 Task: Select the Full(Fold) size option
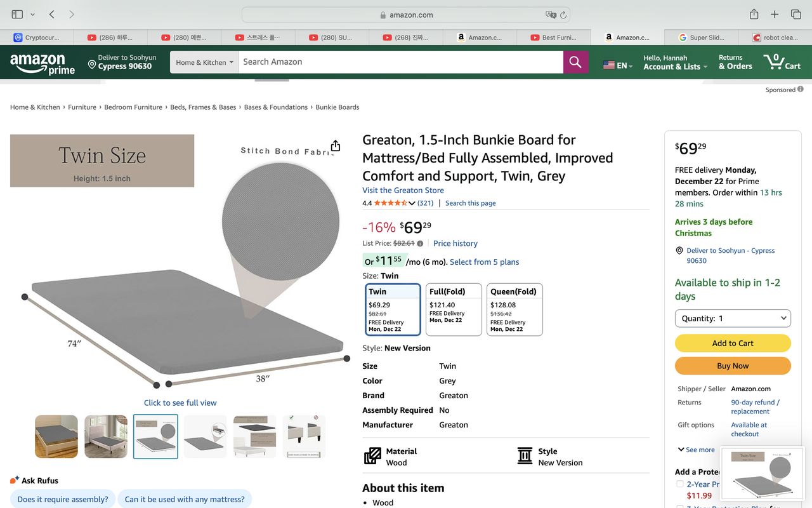pyautogui.click(x=454, y=309)
